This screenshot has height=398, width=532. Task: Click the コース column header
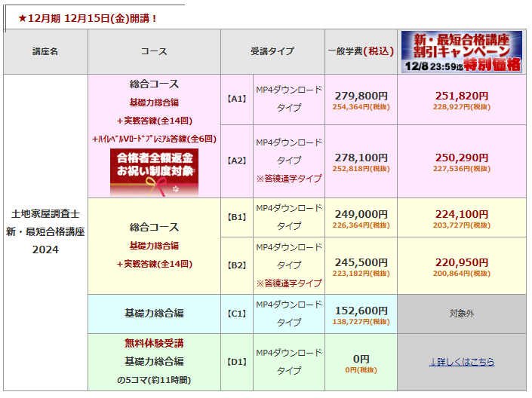[x=154, y=51]
